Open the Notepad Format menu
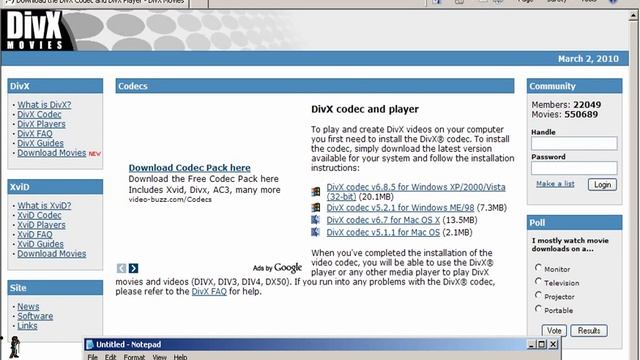Screen dimensions: 640x360 coord(134,357)
